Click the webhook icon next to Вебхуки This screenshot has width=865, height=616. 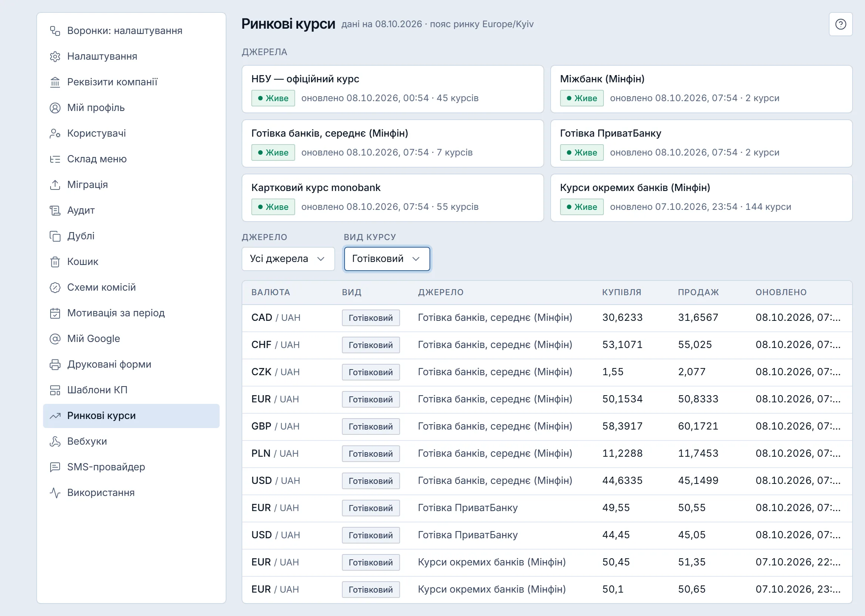coord(55,442)
